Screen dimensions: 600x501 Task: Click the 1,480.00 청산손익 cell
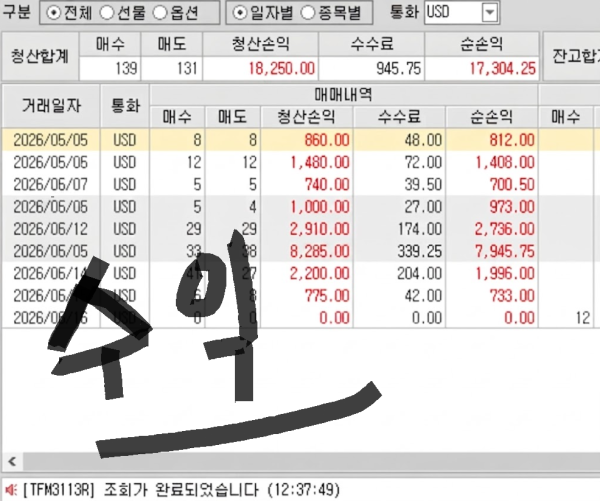(x=307, y=162)
